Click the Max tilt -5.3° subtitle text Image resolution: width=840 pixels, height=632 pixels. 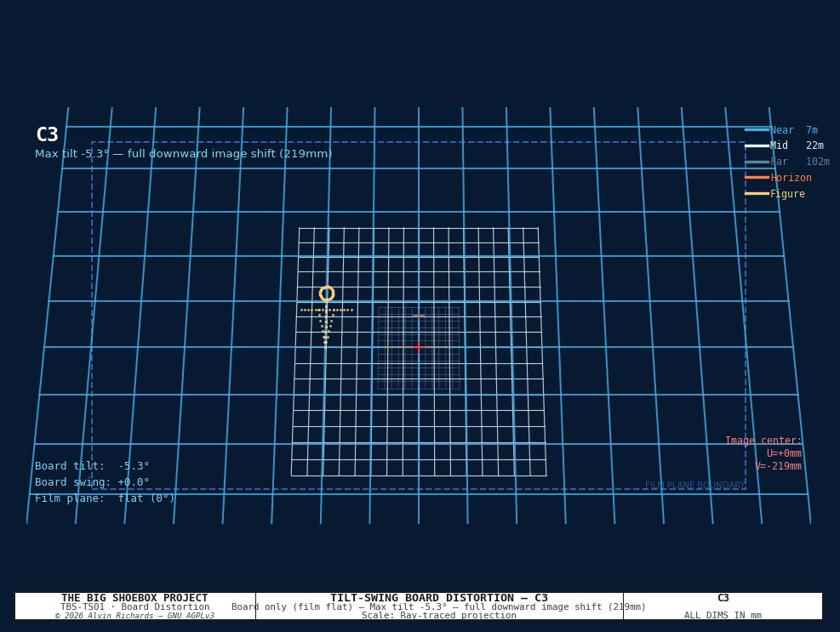(183, 154)
